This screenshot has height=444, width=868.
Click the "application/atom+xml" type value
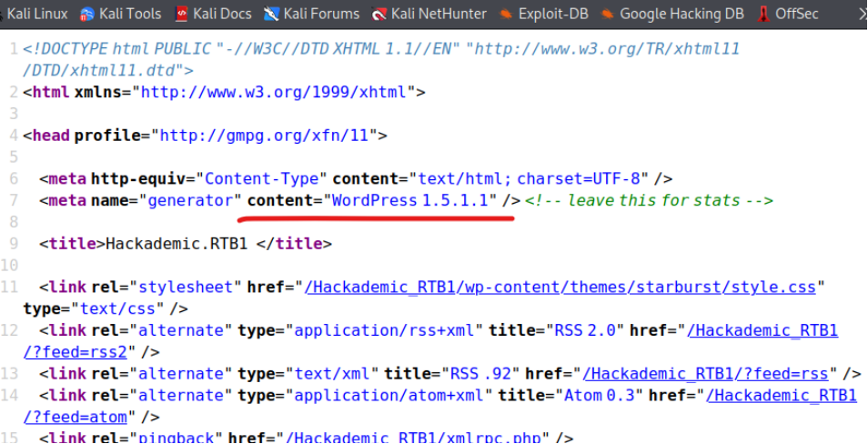(389, 395)
